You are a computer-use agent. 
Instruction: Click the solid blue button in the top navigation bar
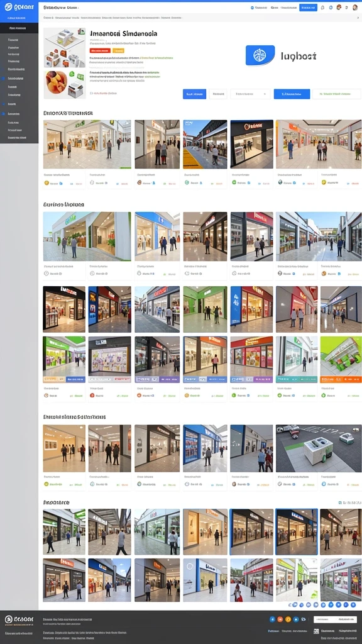pos(308,8)
